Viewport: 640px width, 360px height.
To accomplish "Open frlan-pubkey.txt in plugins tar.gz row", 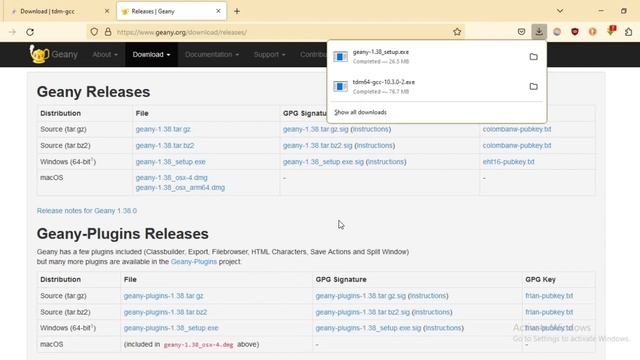I will [x=549, y=296].
